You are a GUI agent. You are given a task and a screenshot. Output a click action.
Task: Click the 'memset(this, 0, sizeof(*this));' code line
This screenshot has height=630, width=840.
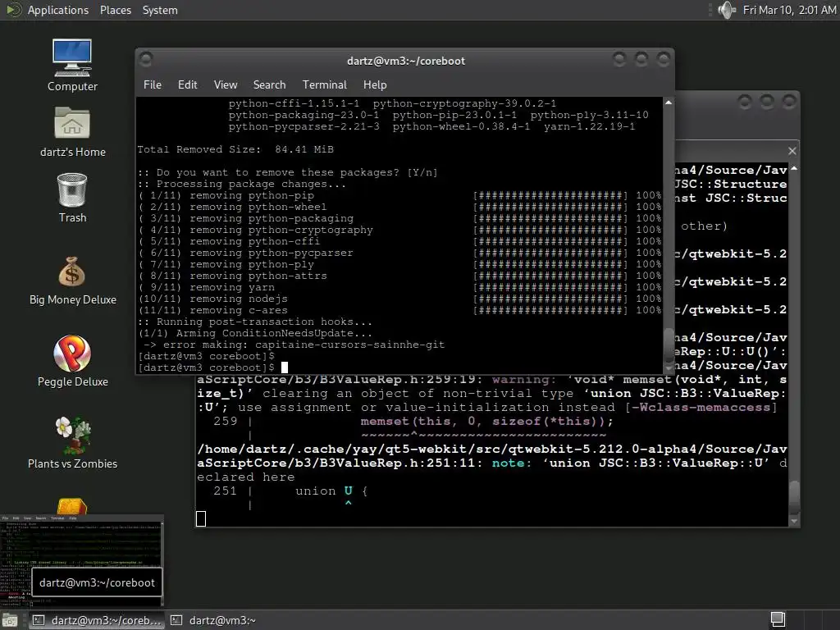[x=486, y=421]
